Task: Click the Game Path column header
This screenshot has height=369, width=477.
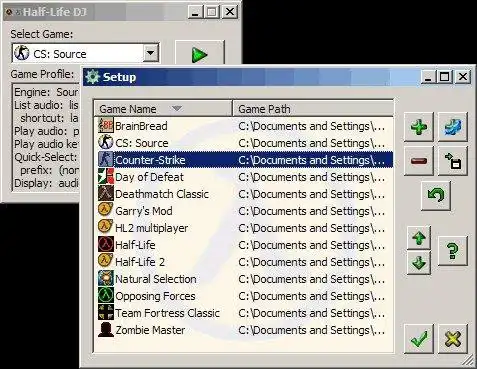Action: (x=313, y=109)
